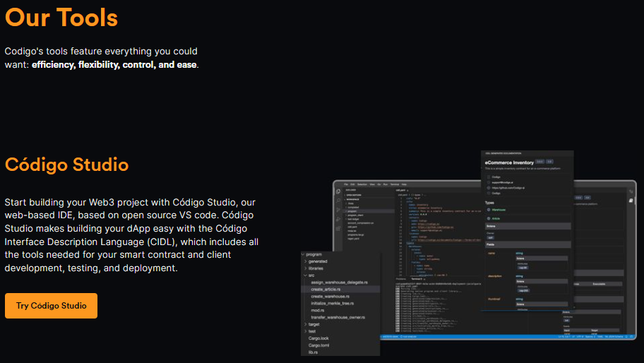
Task: Open the Extensions icon in IDE activity bar
Action: pyautogui.click(x=338, y=228)
